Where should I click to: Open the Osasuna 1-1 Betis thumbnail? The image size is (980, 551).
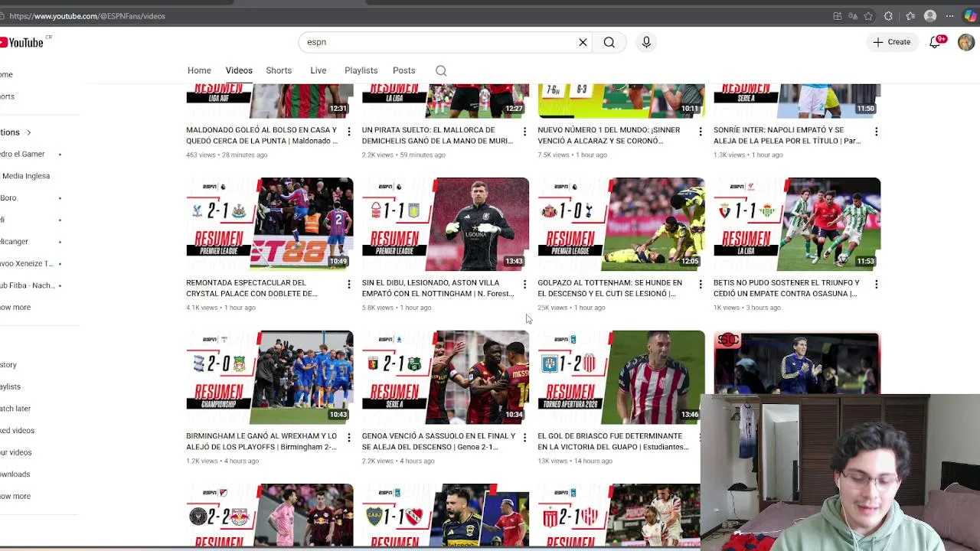(x=797, y=224)
